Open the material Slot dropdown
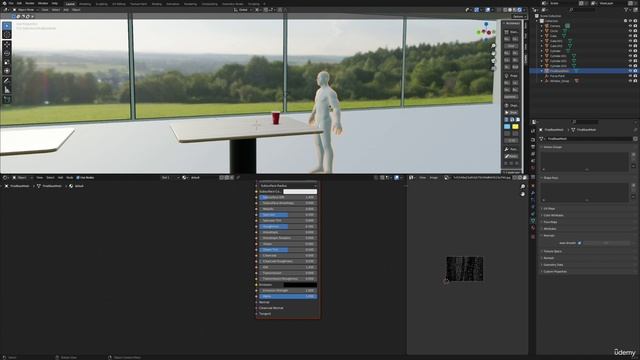 click(x=170, y=178)
